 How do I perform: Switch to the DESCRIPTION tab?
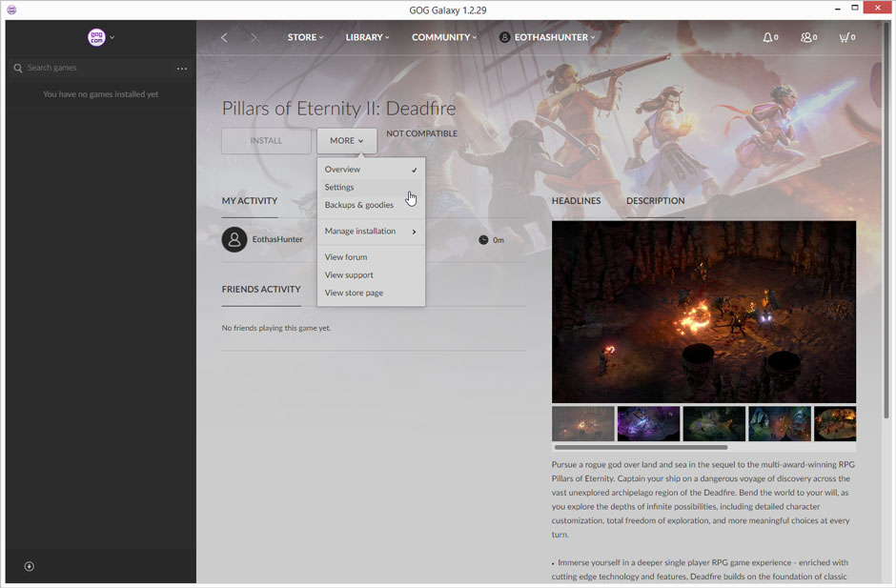(655, 200)
